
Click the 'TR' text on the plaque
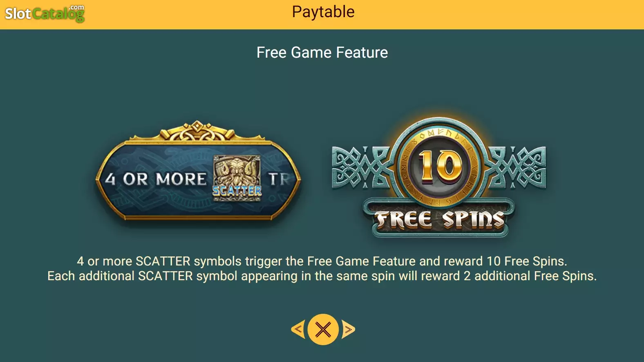tap(280, 179)
